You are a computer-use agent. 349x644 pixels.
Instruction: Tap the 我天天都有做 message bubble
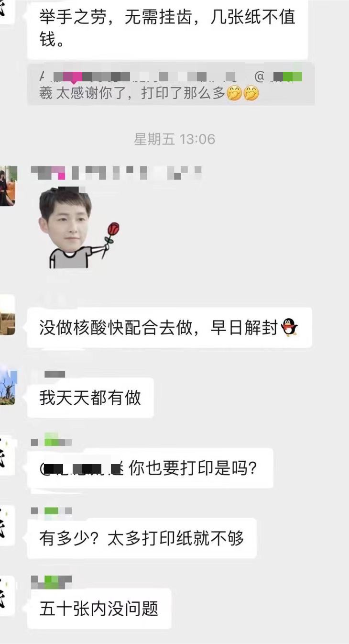click(x=90, y=398)
